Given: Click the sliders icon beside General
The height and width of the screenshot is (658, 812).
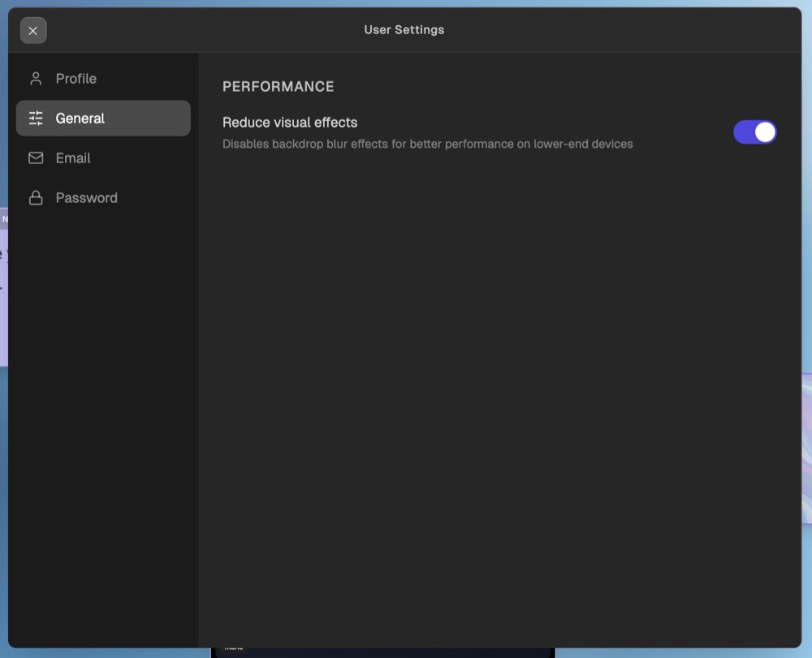Looking at the screenshot, I should coord(36,119).
